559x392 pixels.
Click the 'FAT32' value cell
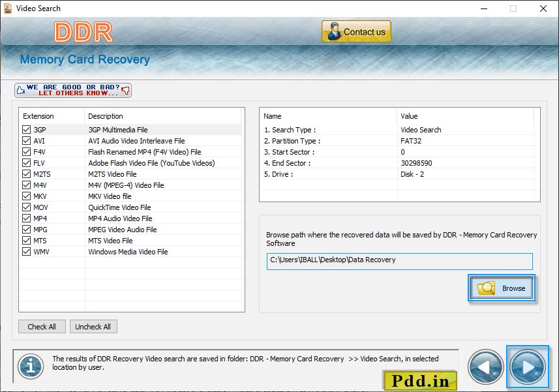(411, 141)
